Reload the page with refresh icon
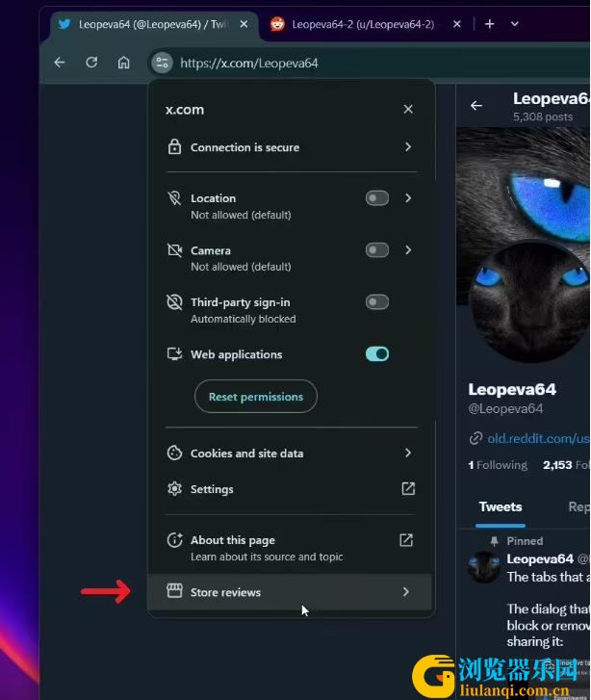The width and height of the screenshot is (591, 700). point(91,63)
